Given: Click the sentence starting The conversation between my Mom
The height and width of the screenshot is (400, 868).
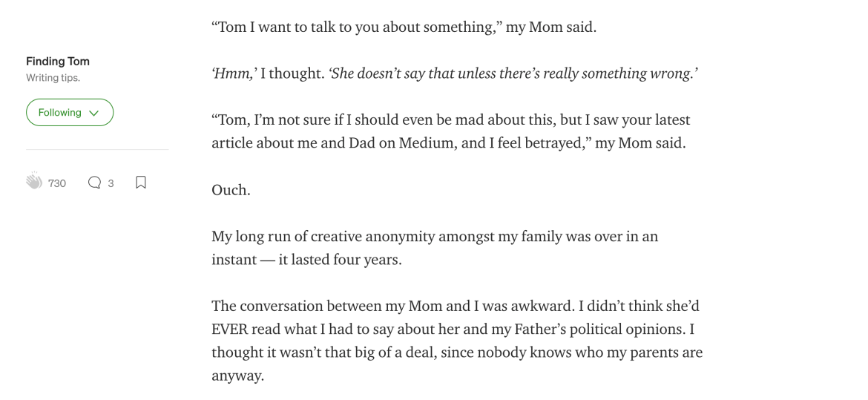Looking at the screenshot, I should [x=396, y=306].
